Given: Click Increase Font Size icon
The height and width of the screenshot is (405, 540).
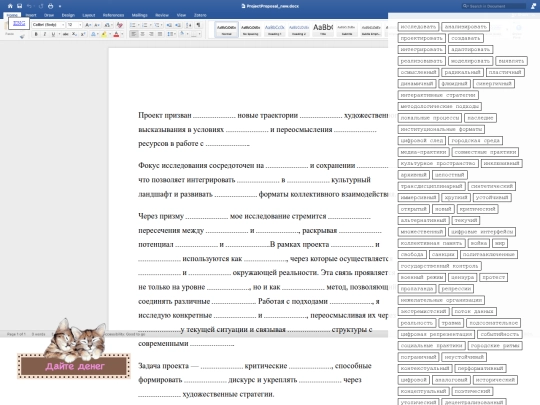Looking at the screenshot, I should (x=88, y=25).
